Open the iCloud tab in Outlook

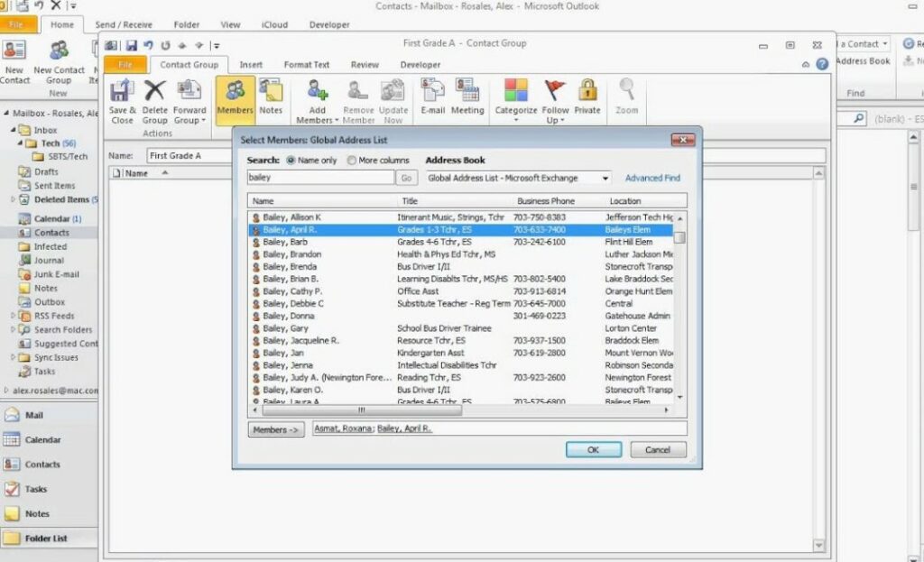pyautogui.click(x=274, y=24)
